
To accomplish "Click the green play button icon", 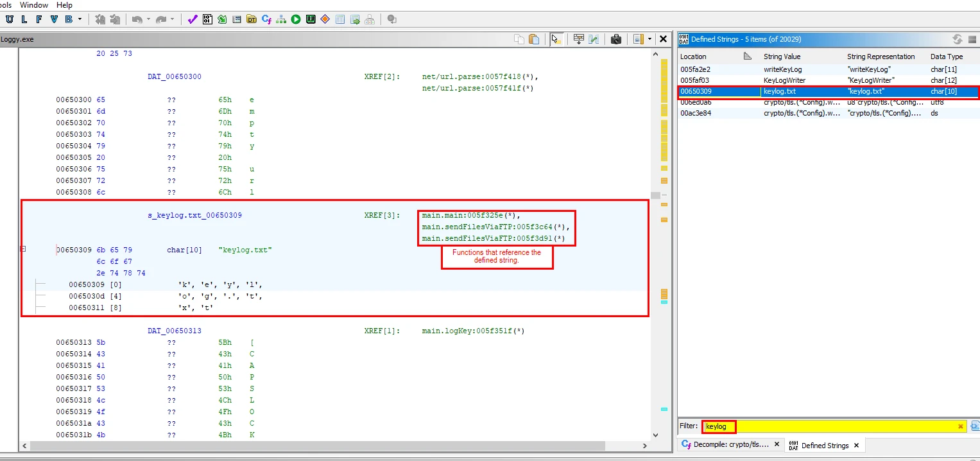I will coord(296,19).
